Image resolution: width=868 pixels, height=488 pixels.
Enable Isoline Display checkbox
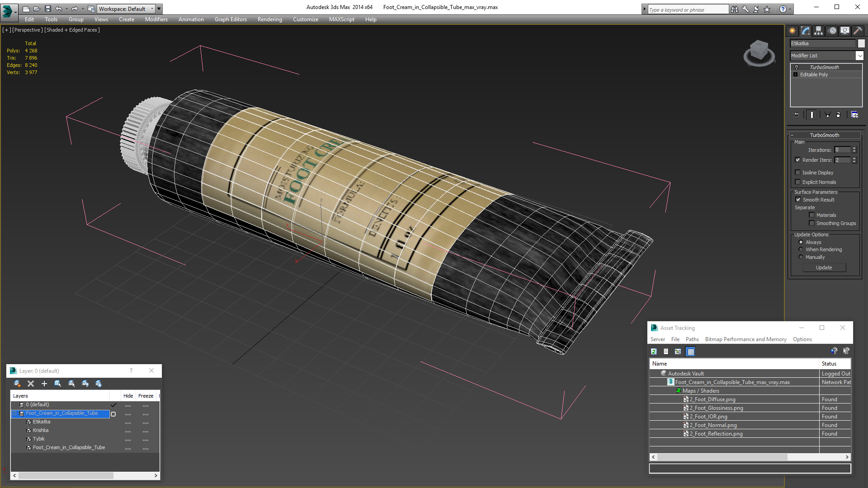[798, 173]
